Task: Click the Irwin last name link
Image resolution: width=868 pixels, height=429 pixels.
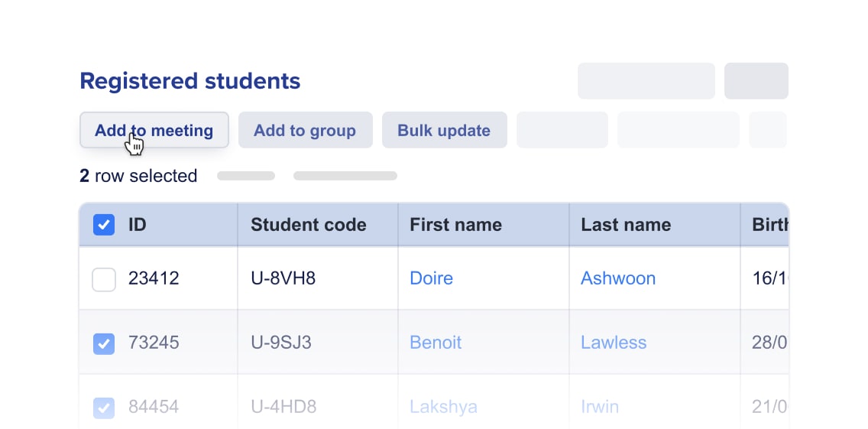Action: click(x=600, y=407)
